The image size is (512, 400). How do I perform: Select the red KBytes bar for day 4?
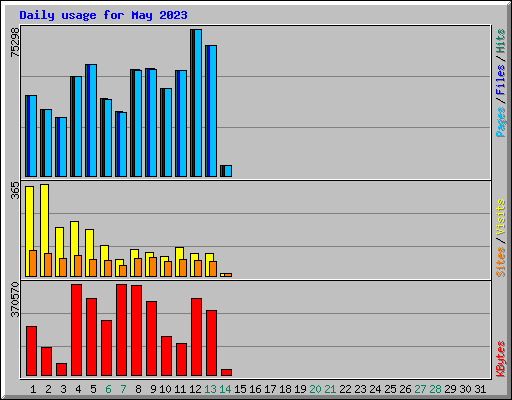point(76,330)
